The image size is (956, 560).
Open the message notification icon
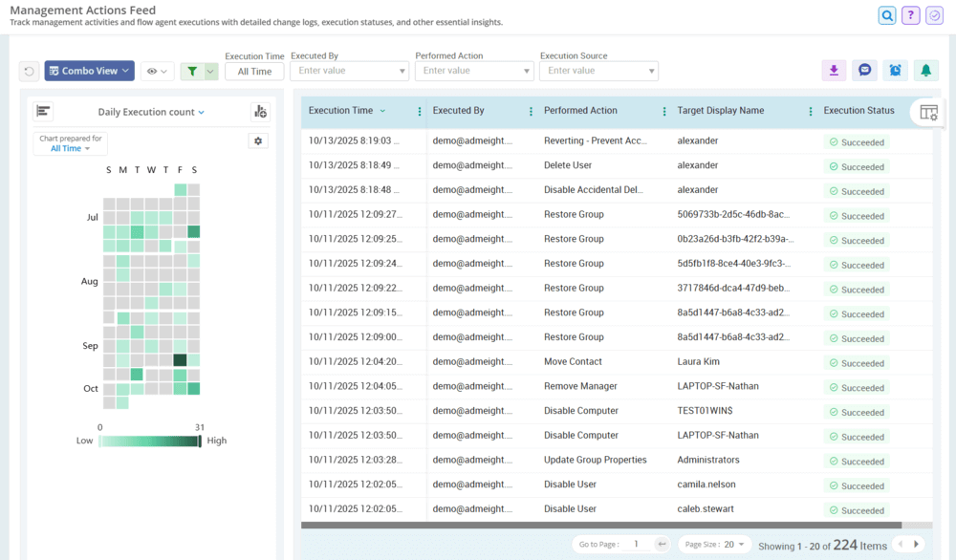click(x=863, y=70)
